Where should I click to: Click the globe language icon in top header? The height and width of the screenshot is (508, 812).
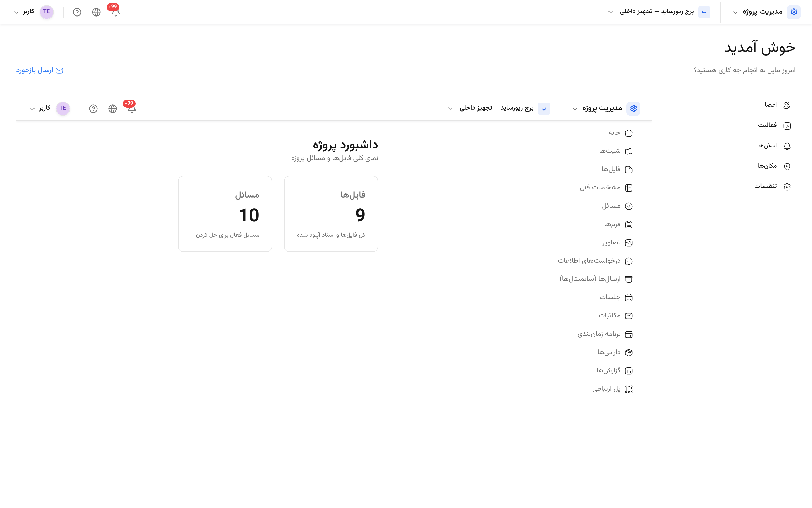(x=96, y=12)
